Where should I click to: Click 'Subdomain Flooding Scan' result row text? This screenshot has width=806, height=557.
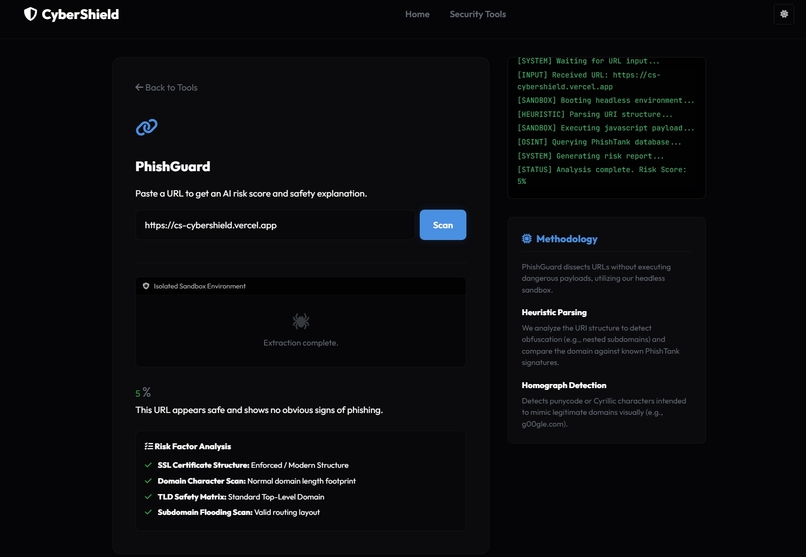tap(239, 512)
